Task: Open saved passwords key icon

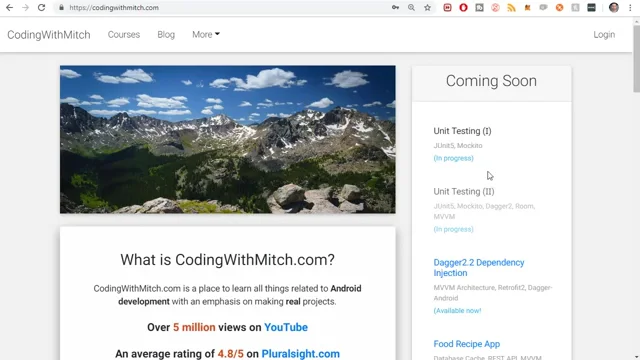Action: click(395, 7)
